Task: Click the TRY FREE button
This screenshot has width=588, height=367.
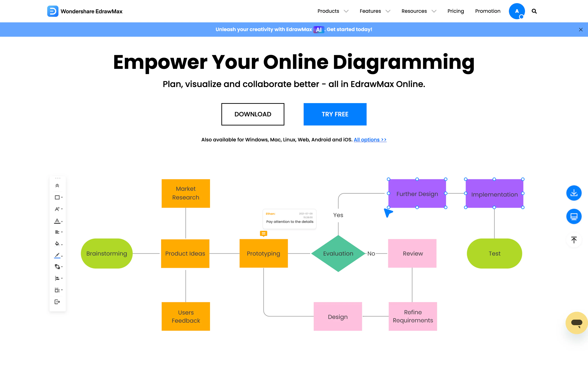Action: [335, 114]
